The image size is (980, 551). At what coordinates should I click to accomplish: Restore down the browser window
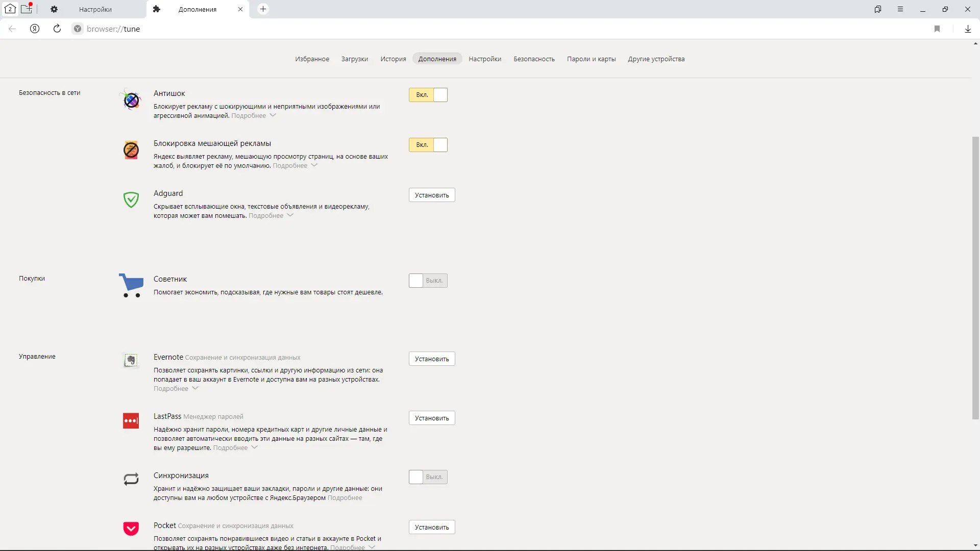(x=945, y=9)
